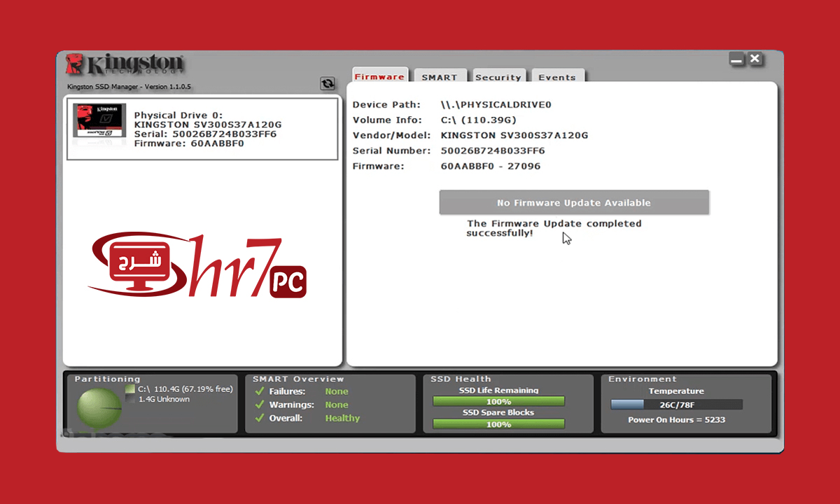Click the Failures None status text
The height and width of the screenshot is (504, 840).
[336, 391]
